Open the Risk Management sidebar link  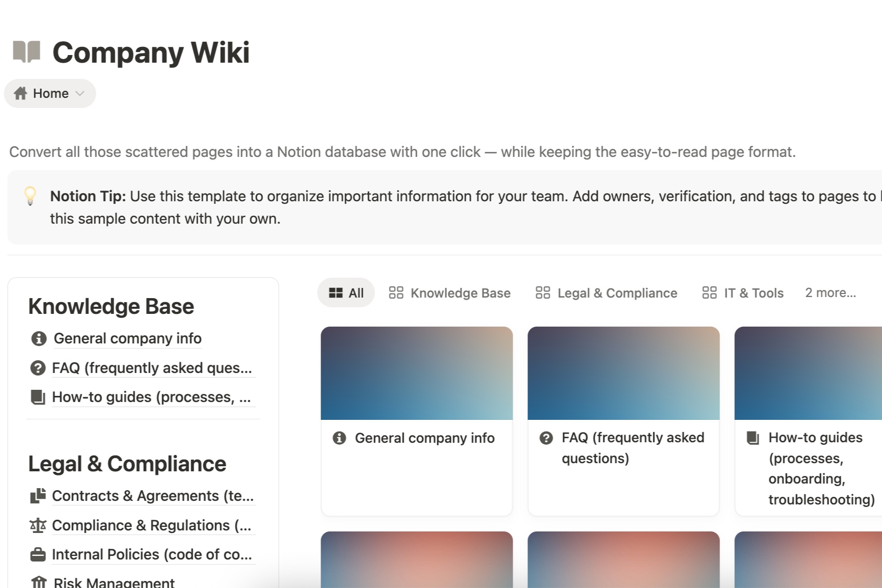(114, 582)
